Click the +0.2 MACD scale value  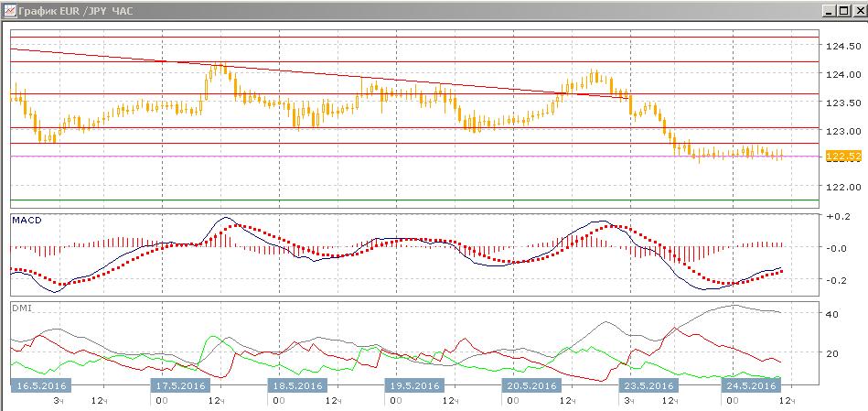click(837, 216)
